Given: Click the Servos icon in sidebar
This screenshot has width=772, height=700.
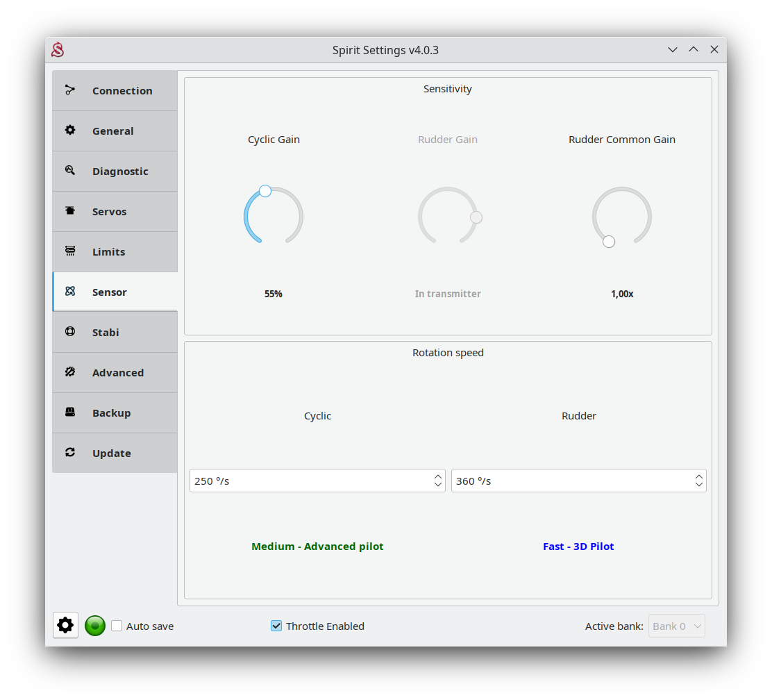Looking at the screenshot, I should [x=69, y=211].
